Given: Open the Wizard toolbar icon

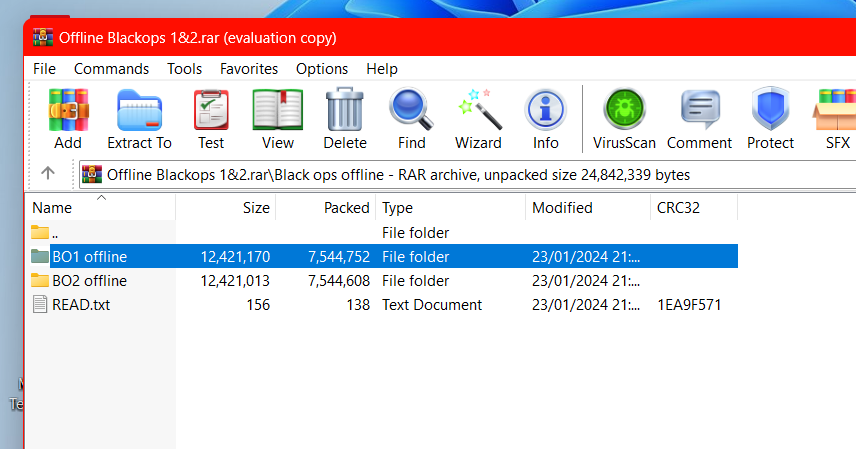Looking at the screenshot, I should pos(479,110).
